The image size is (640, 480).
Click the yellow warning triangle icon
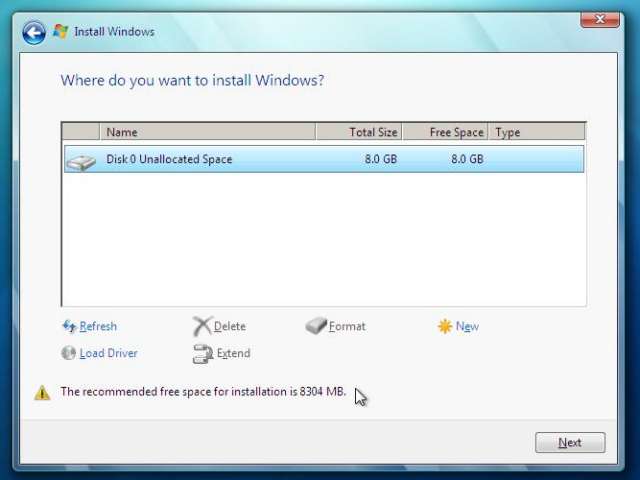point(42,393)
